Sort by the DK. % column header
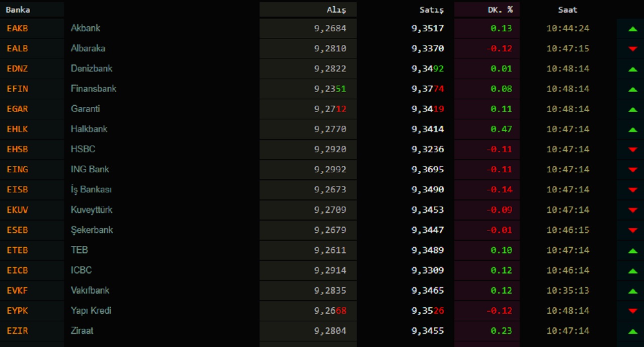Viewport: 644px width, 347px height. click(x=500, y=10)
